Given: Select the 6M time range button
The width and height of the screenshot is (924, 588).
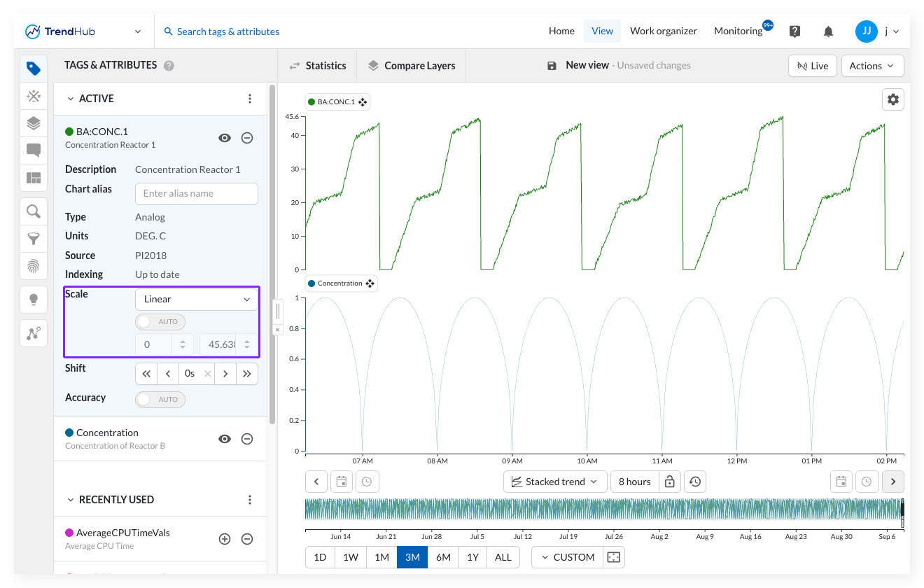Looking at the screenshot, I should pyautogui.click(x=443, y=557).
